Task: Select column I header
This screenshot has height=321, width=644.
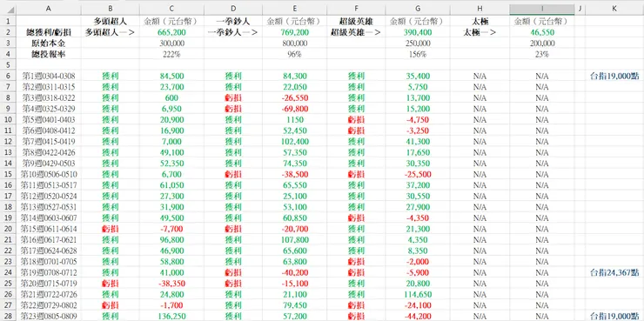Action: [x=541, y=9]
